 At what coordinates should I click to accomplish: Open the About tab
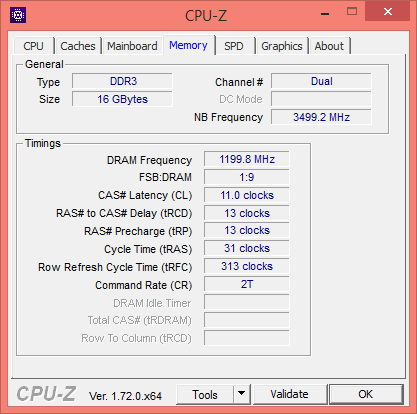[329, 46]
